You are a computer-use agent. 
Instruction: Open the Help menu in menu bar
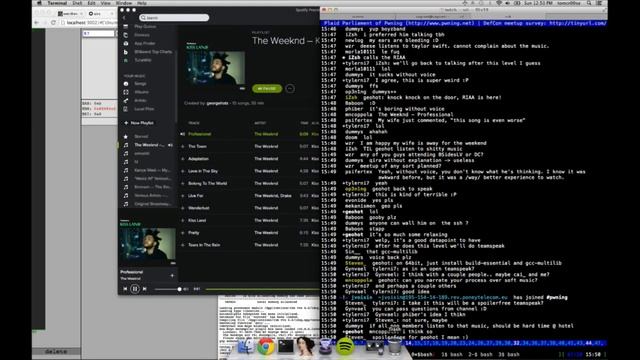pos(142,3)
